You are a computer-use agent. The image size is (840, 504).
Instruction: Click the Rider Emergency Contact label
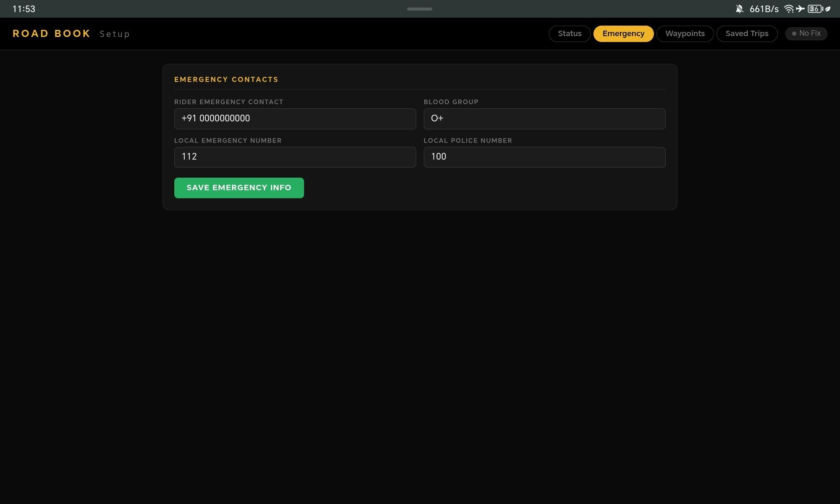tap(229, 102)
